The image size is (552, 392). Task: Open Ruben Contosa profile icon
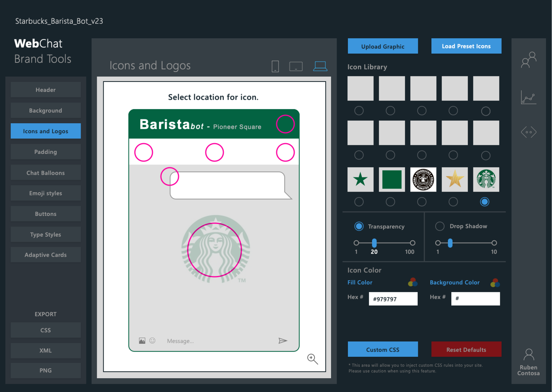tap(528, 355)
